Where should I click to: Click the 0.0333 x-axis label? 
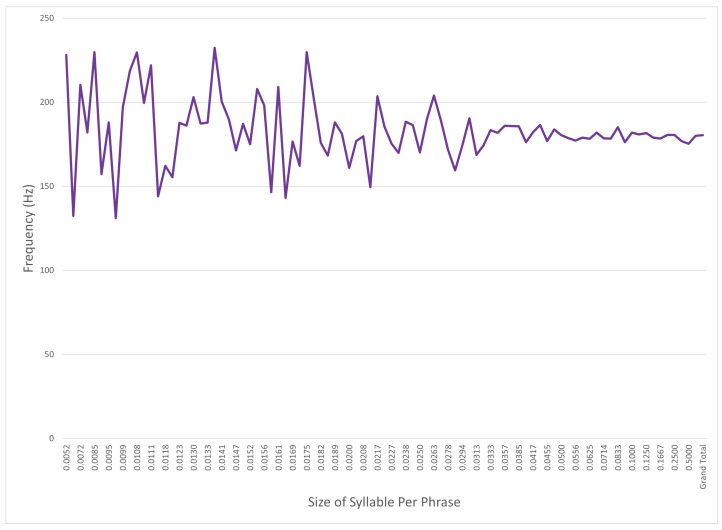(491, 457)
